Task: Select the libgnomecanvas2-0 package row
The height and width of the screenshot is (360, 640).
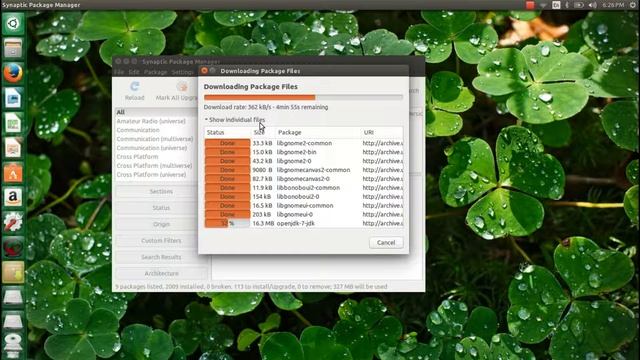Action: [304, 179]
